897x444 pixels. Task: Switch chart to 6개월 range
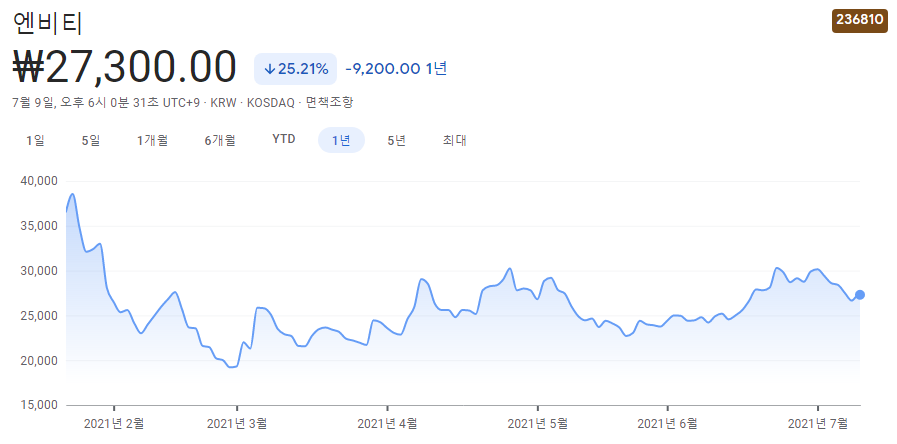coord(220,140)
